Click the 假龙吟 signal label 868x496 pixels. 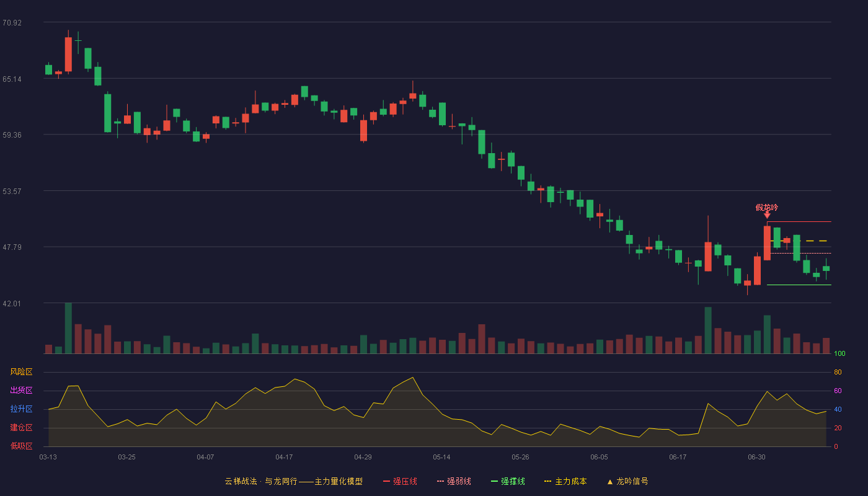pyautogui.click(x=767, y=207)
